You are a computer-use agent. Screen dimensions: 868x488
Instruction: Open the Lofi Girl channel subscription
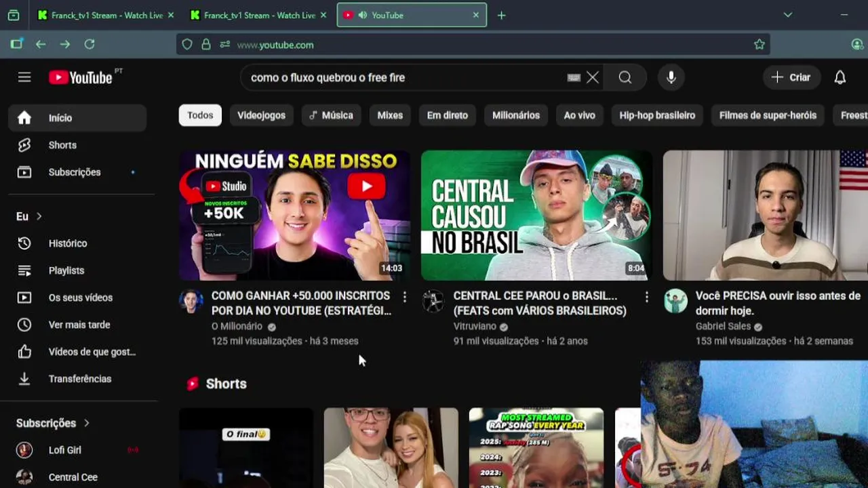click(77, 450)
